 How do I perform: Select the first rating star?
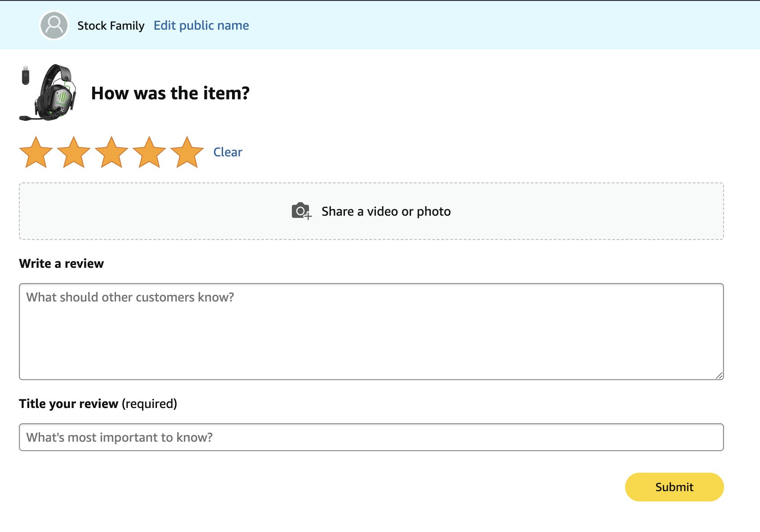click(36, 152)
